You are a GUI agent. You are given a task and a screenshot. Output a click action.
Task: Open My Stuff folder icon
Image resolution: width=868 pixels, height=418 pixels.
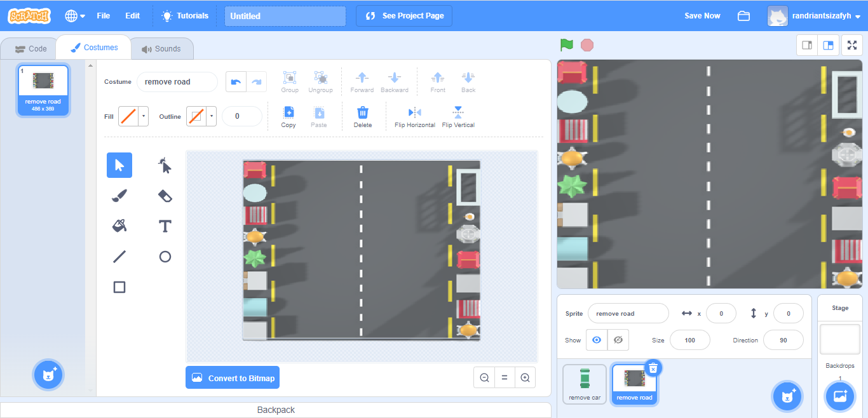coord(743,16)
